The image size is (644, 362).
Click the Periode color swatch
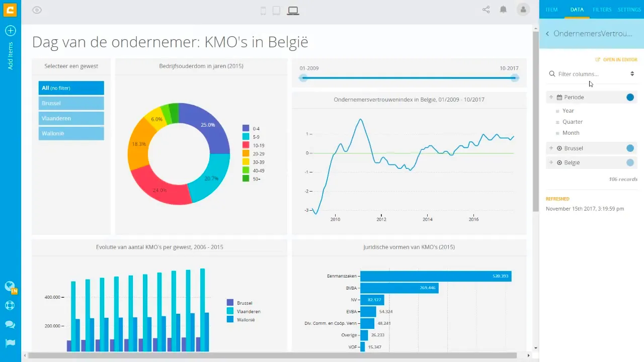pyautogui.click(x=630, y=97)
